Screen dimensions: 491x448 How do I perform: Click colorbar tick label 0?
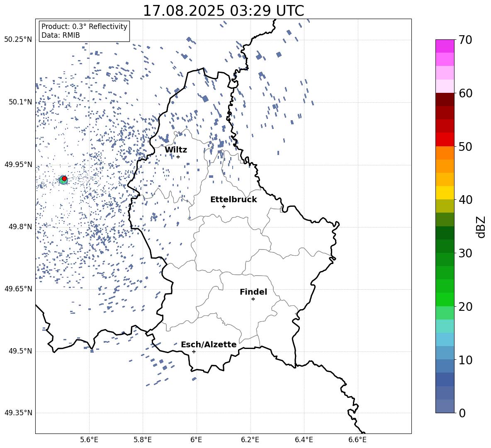(x=462, y=413)
